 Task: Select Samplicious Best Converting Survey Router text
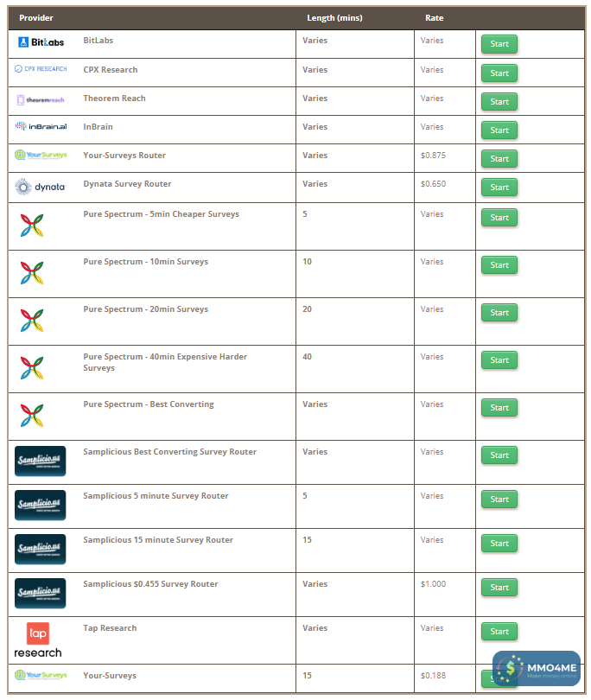click(x=169, y=452)
